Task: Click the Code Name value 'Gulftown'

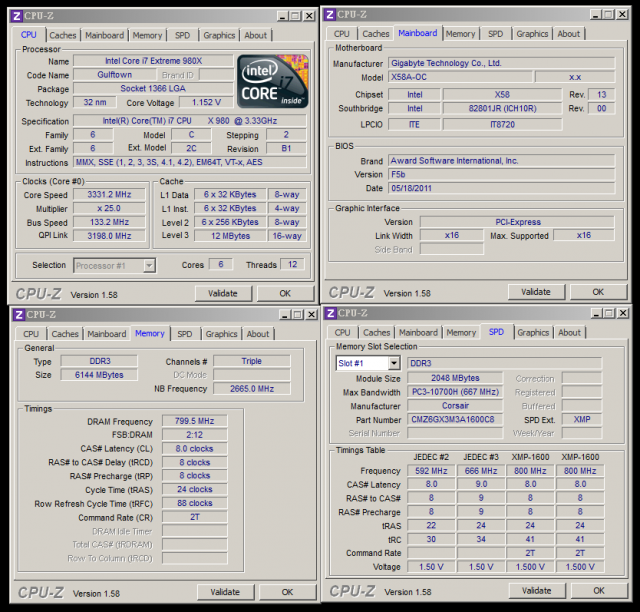Action: [x=115, y=75]
